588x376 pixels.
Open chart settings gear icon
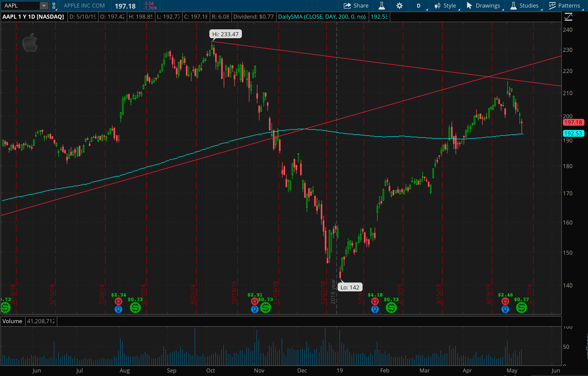(399, 6)
